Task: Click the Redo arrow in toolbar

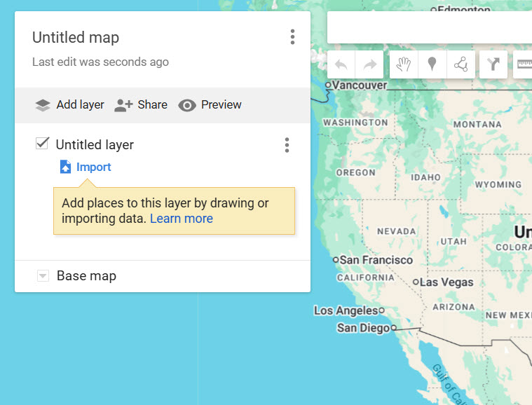Action: (x=369, y=64)
